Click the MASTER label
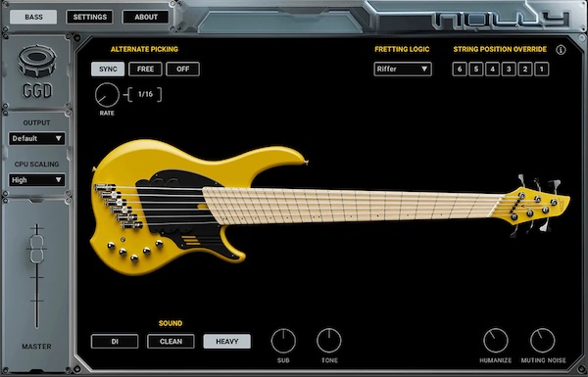This screenshot has height=377, width=588. pyautogui.click(x=36, y=347)
